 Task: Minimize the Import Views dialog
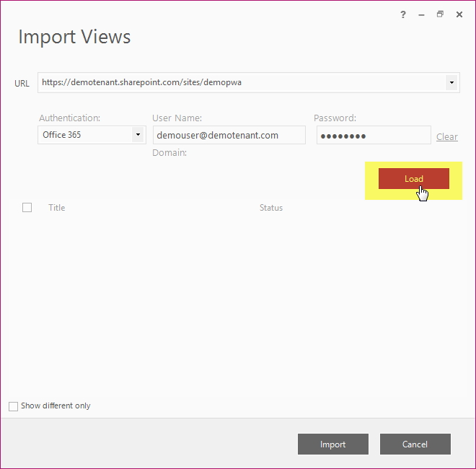click(x=421, y=14)
